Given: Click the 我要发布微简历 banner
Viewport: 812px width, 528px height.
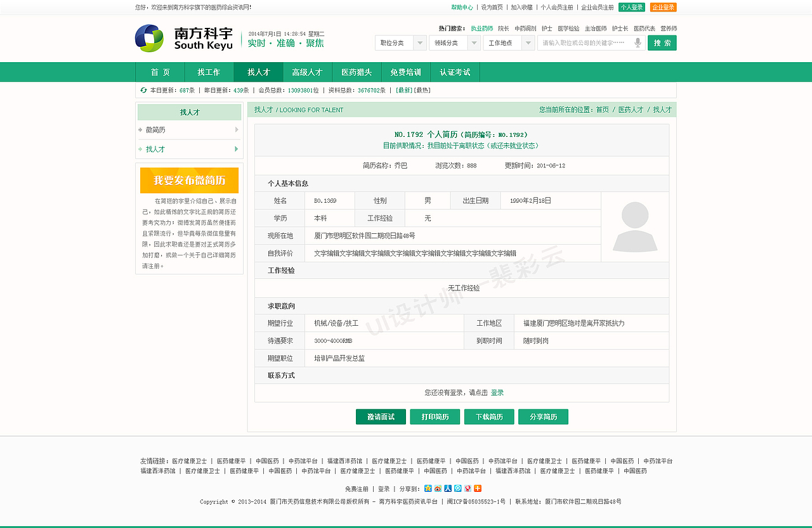Looking at the screenshot, I should (189, 180).
